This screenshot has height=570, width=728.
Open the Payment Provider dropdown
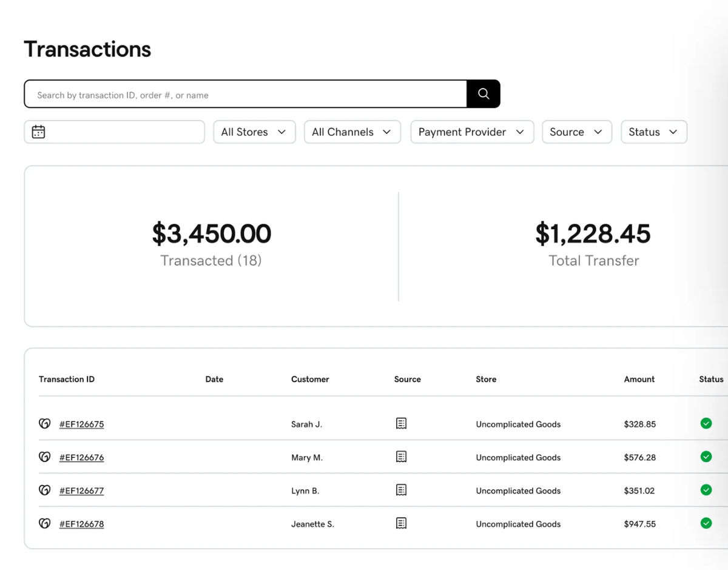pyautogui.click(x=471, y=132)
